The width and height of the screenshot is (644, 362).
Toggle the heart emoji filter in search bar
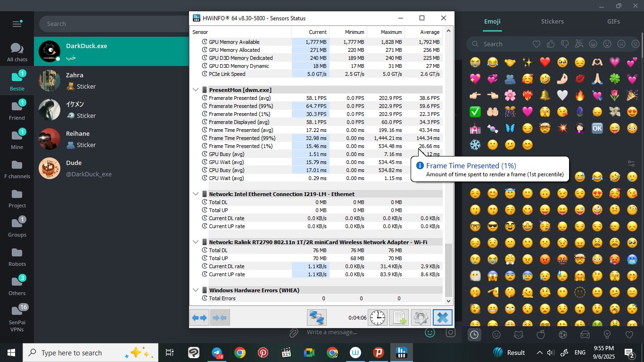pos(536,44)
